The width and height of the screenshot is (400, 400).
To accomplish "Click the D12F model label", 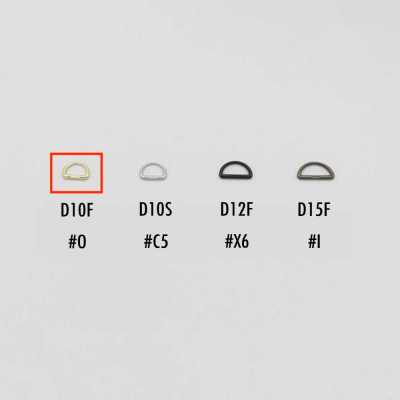I will (236, 209).
